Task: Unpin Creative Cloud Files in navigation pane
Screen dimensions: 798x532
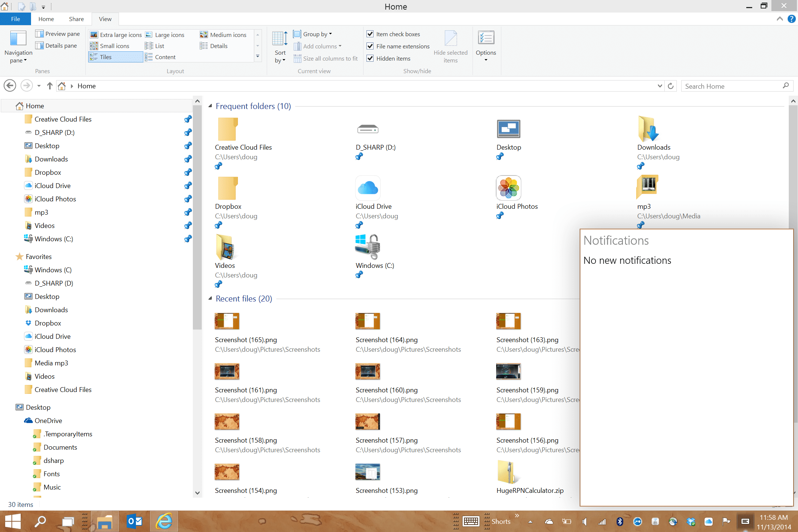Action: click(188, 119)
